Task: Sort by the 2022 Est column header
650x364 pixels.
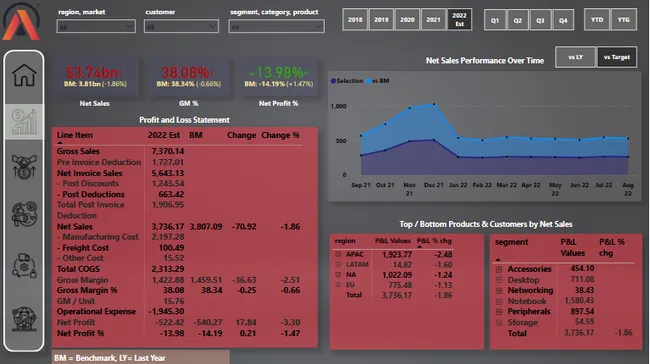Action: click(164, 135)
